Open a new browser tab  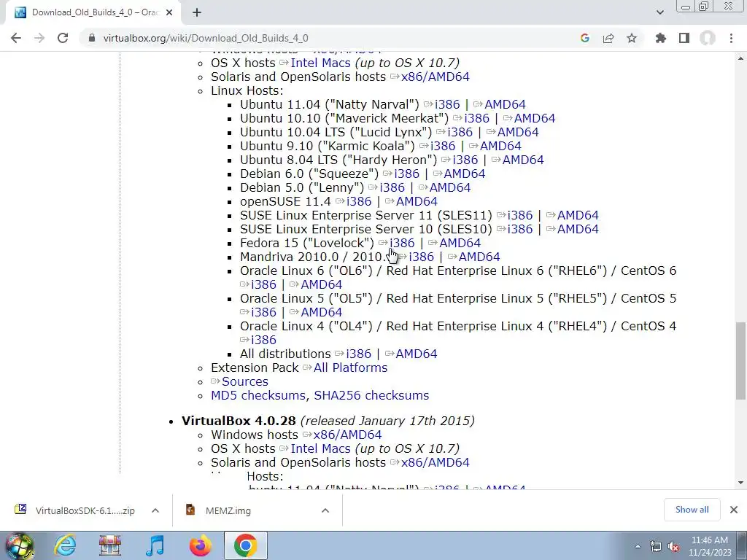tap(197, 13)
